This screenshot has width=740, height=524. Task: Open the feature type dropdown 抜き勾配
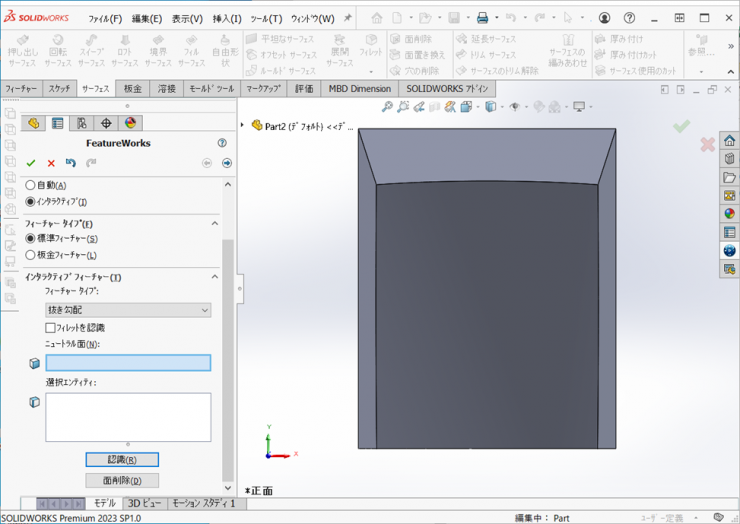tap(128, 310)
